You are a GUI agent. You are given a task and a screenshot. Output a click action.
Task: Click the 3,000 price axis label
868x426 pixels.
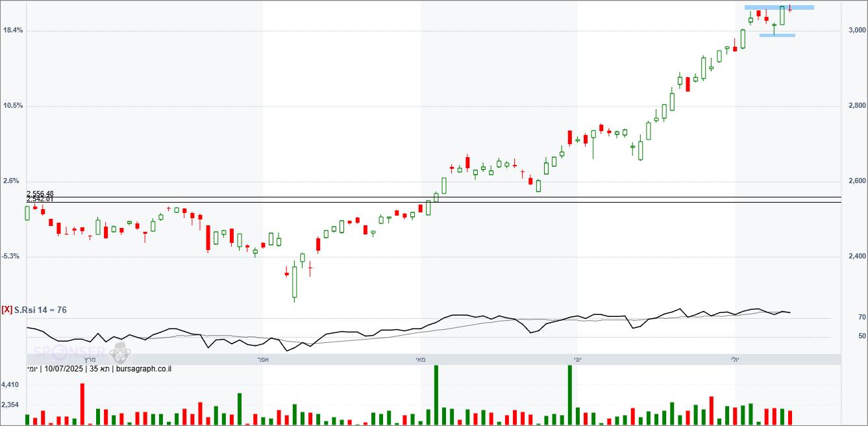(x=857, y=31)
